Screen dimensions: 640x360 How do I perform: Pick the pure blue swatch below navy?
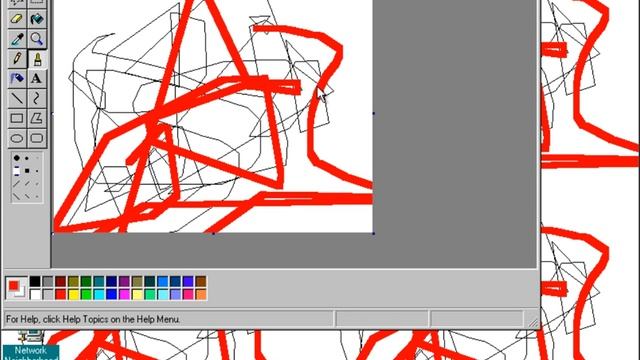(111, 294)
